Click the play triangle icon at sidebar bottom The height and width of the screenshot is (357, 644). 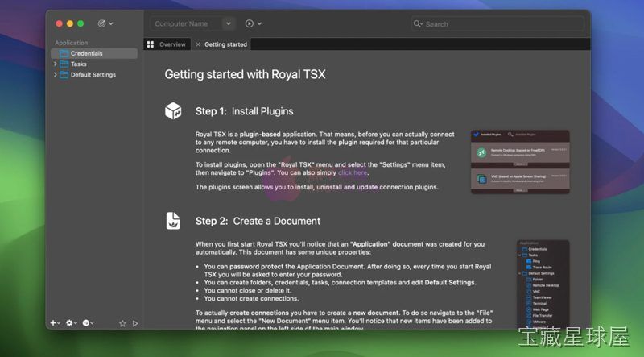pyautogui.click(x=135, y=323)
